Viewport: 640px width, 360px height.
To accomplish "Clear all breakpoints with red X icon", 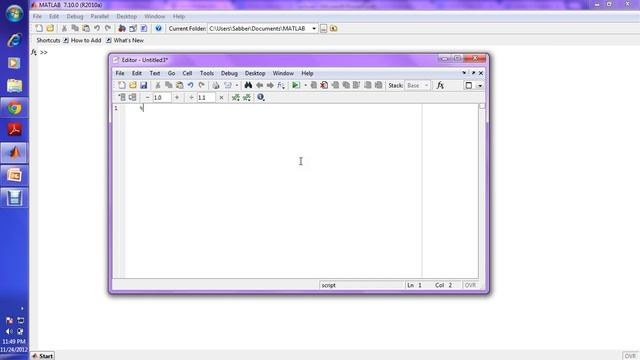I will [x=324, y=85].
